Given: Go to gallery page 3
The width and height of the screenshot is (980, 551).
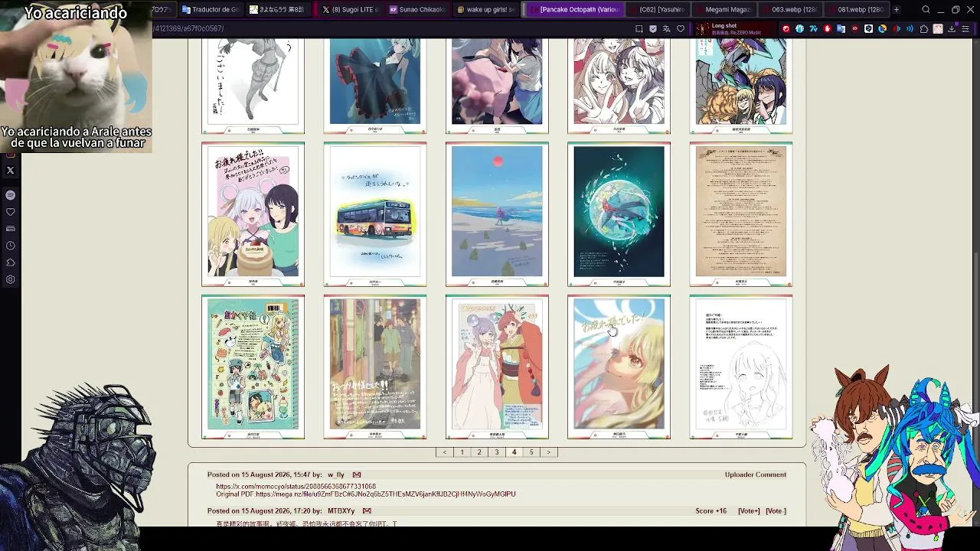Looking at the screenshot, I should pyautogui.click(x=497, y=452).
